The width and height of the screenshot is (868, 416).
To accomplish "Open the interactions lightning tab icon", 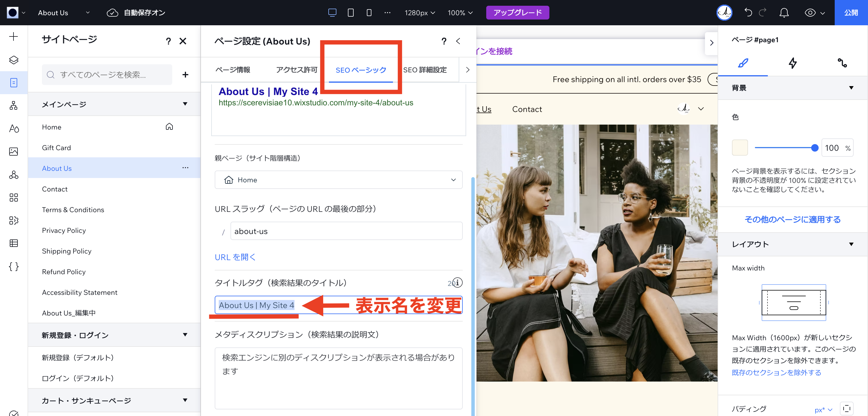I will pyautogui.click(x=793, y=63).
